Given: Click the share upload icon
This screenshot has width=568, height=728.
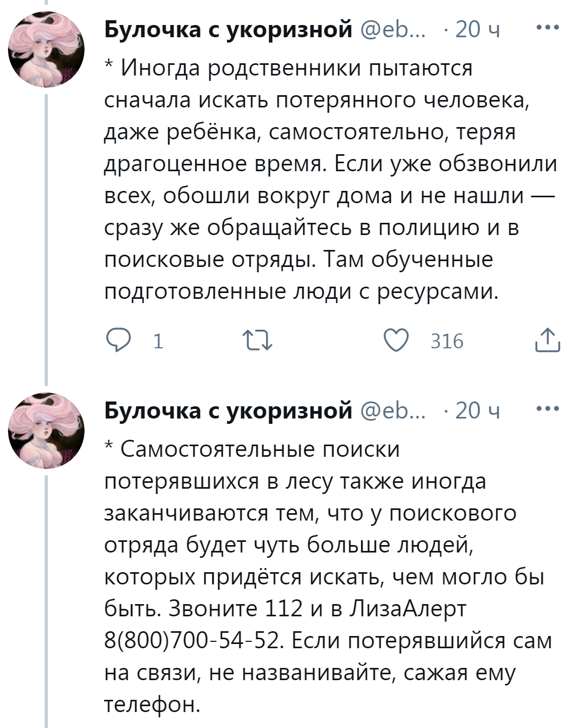Looking at the screenshot, I should click(547, 340).
